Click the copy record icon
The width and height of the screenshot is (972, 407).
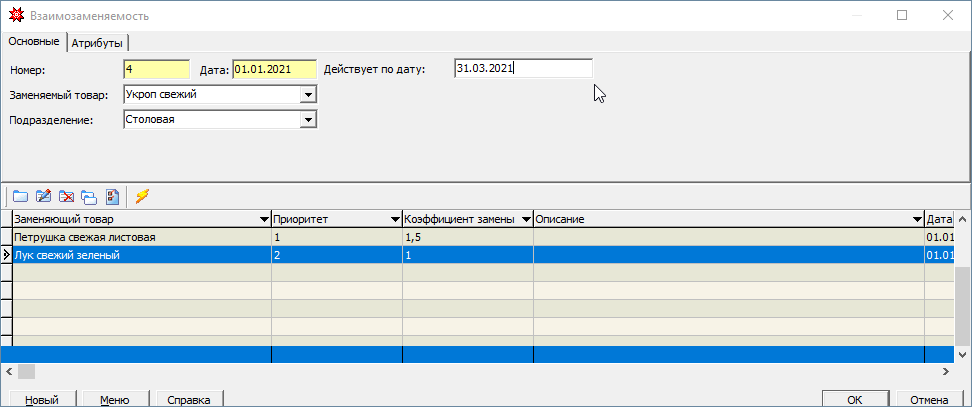point(89,196)
